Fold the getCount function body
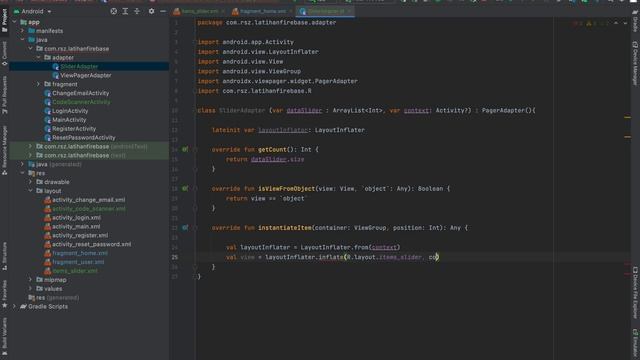 pos(195,149)
